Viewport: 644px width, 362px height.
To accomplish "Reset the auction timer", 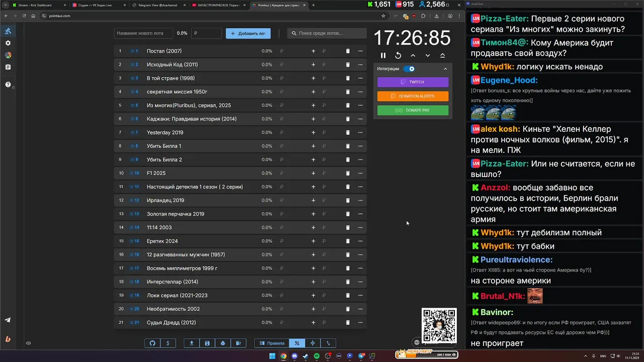I will tap(398, 55).
